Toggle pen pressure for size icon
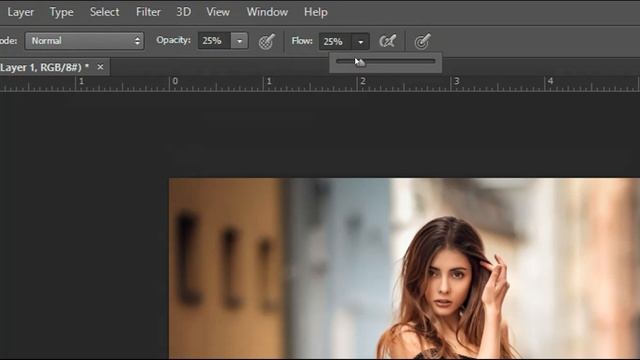 [422, 41]
